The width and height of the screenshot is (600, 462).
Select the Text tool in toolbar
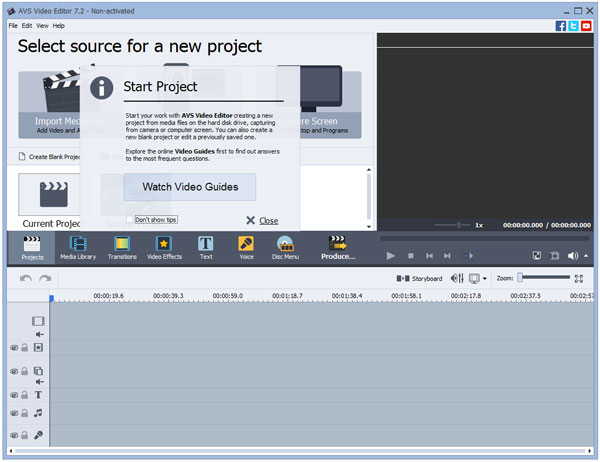(205, 247)
